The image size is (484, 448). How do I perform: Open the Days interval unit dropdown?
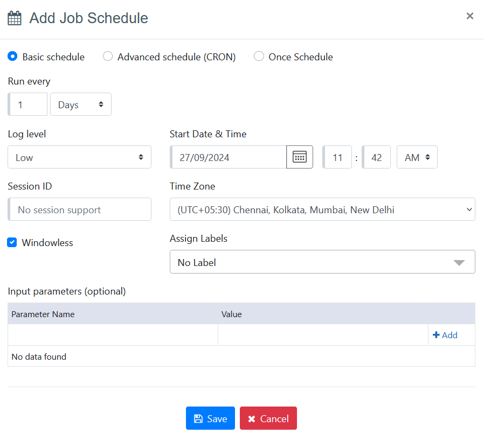81,104
